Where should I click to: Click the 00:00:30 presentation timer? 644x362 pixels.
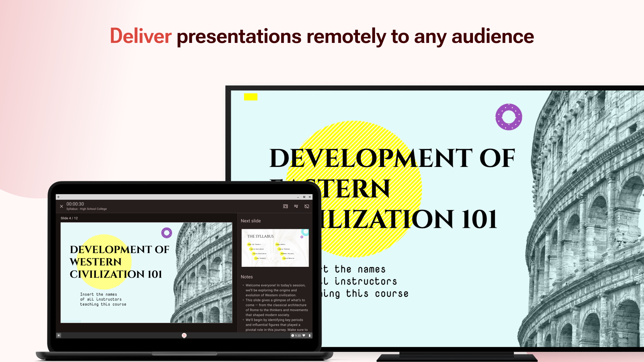75,204
